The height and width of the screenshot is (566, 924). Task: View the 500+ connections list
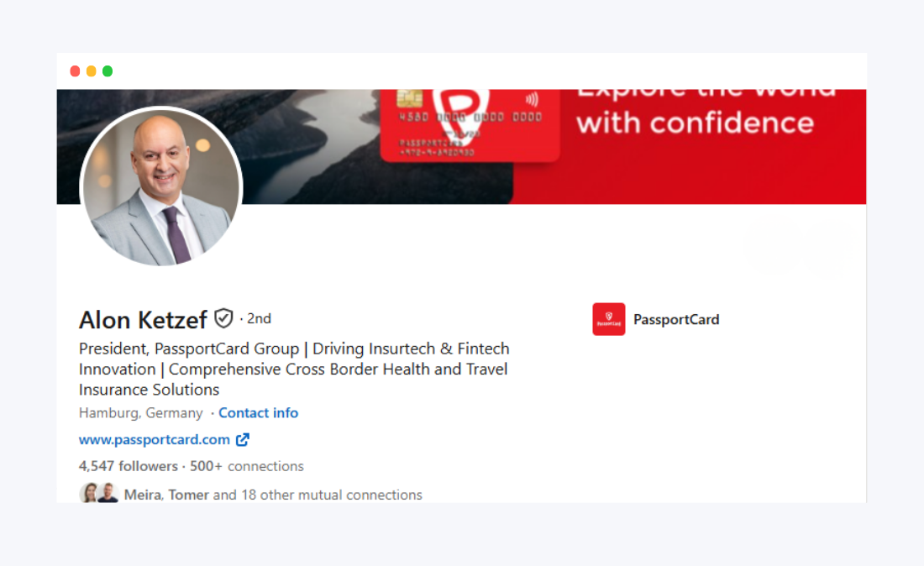pyautogui.click(x=246, y=466)
